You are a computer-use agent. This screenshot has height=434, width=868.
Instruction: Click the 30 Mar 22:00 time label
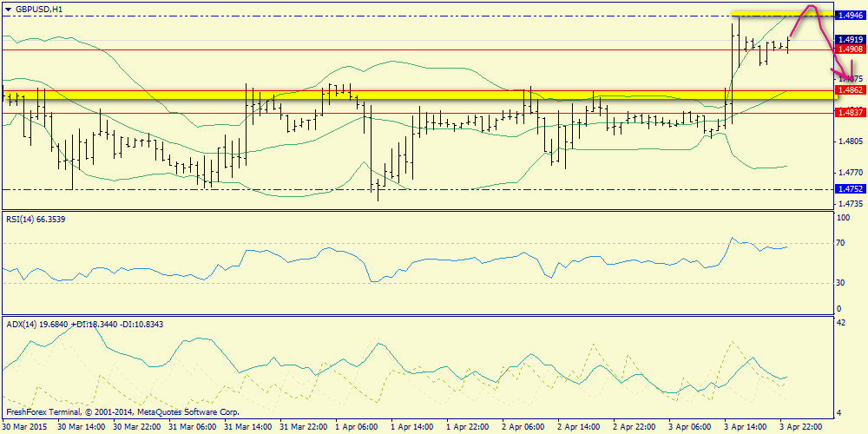tap(138, 427)
